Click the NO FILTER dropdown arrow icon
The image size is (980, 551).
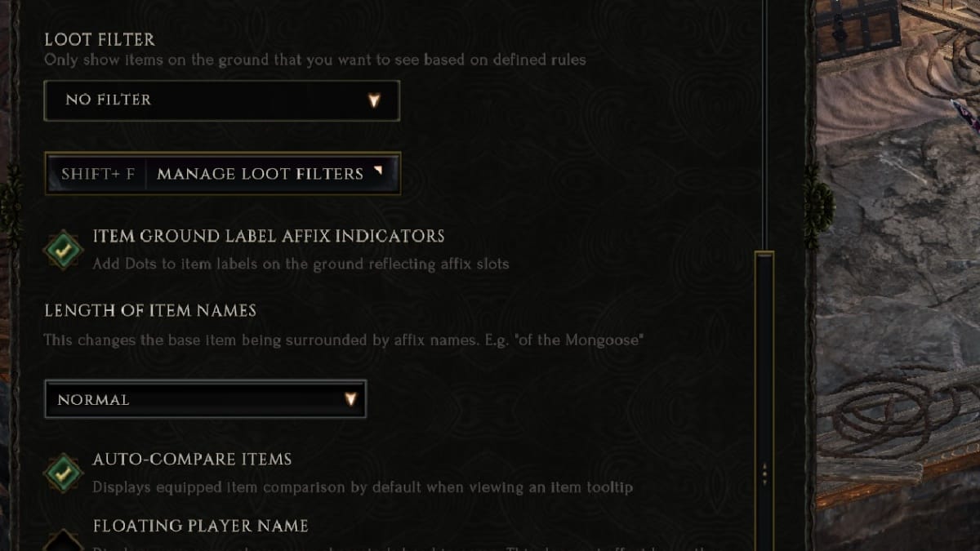(x=375, y=100)
